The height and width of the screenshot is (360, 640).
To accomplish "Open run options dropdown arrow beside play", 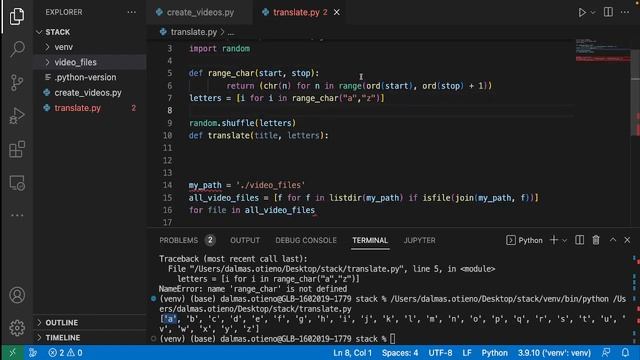I will pos(593,13).
